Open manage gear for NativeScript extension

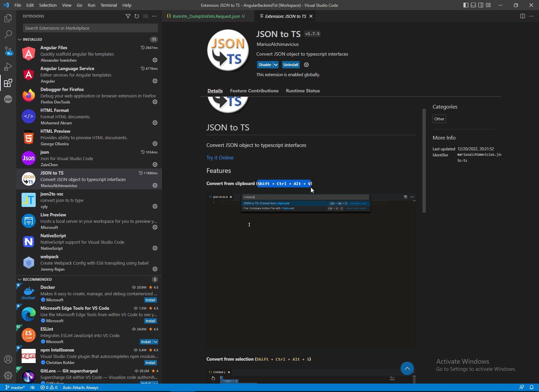pyautogui.click(x=155, y=248)
